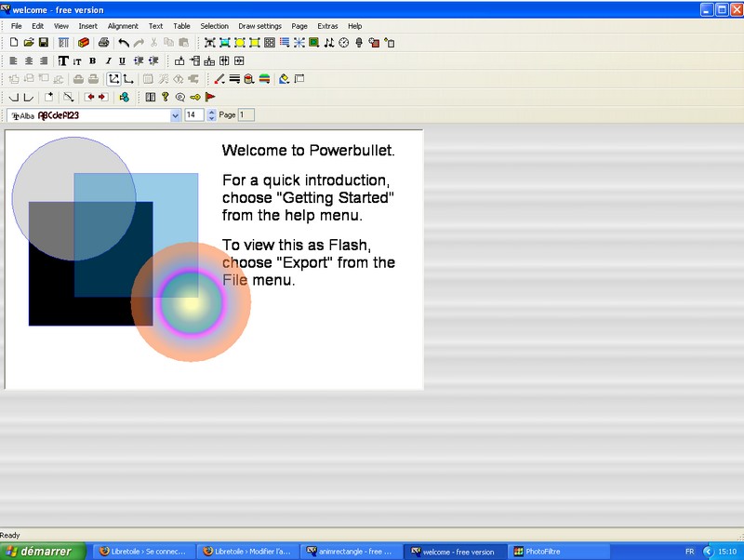Image resolution: width=744 pixels, height=560 pixels.
Task: Switch to Libretoile Se connec... taskbar window
Action: (144, 552)
